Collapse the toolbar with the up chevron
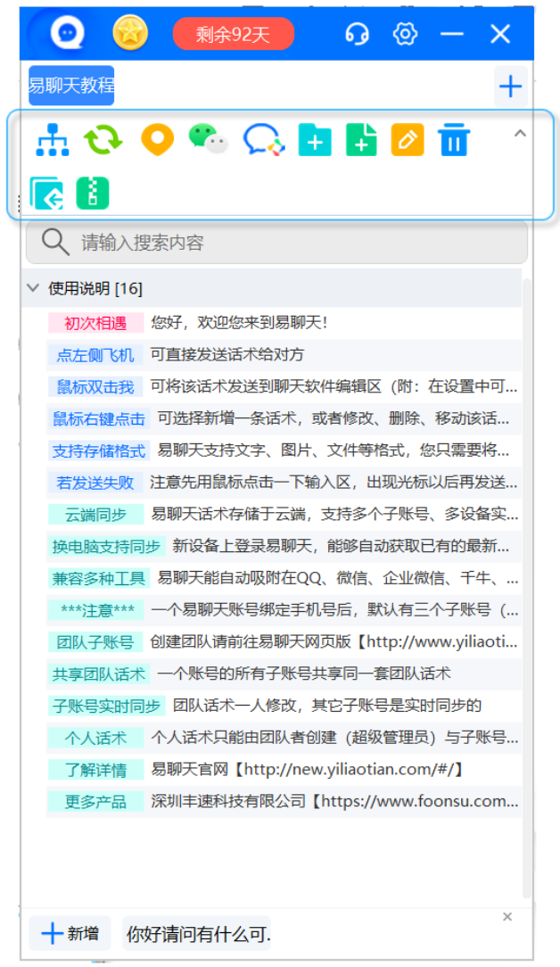Viewport: 560px width, 967px height. point(520,133)
